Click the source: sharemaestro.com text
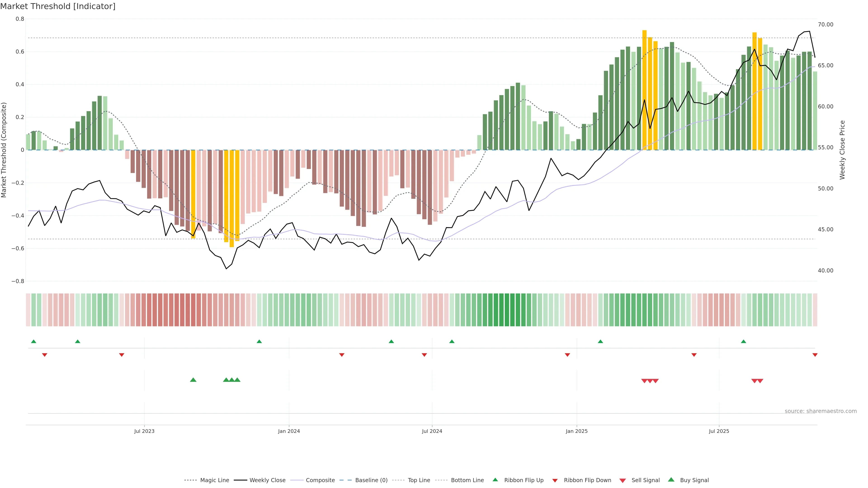The height and width of the screenshot is (488, 868). pyautogui.click(x=821, y=411)
